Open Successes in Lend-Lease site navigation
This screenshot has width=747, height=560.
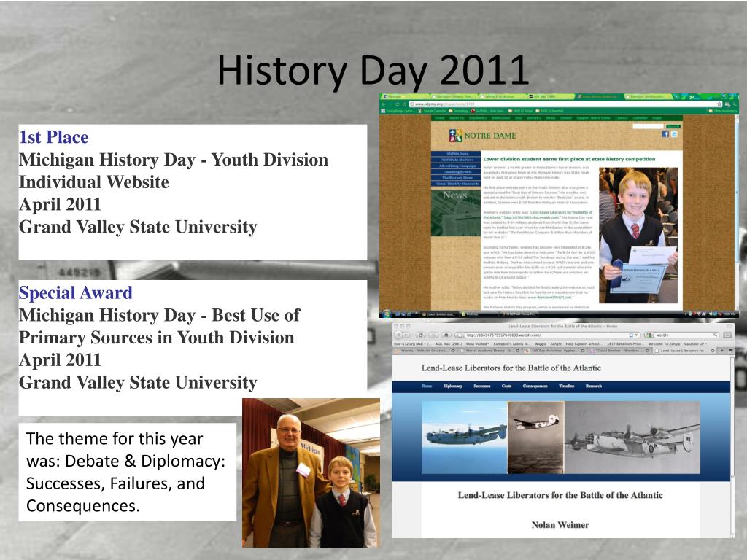click(x=481, y=386)
